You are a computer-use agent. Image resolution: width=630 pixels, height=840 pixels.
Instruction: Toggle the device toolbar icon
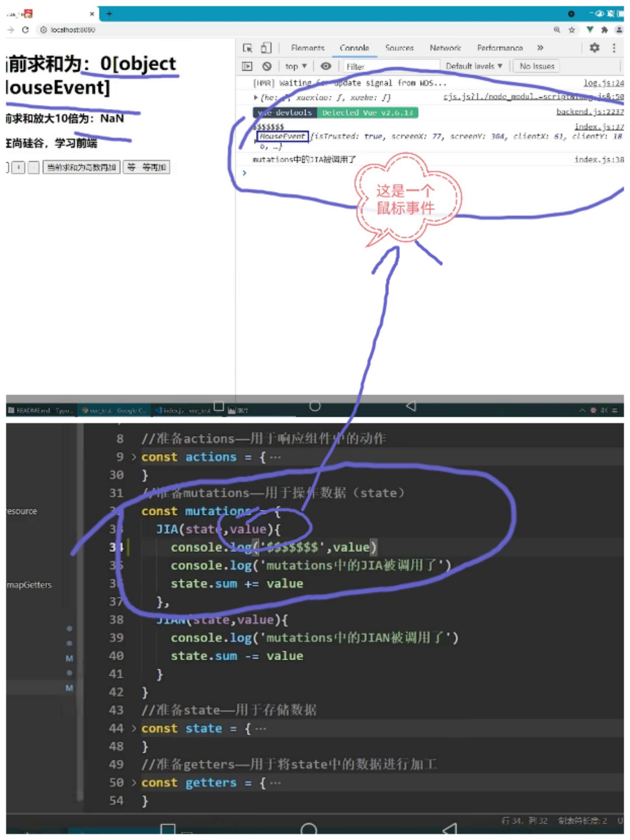[x=266, y=48]
